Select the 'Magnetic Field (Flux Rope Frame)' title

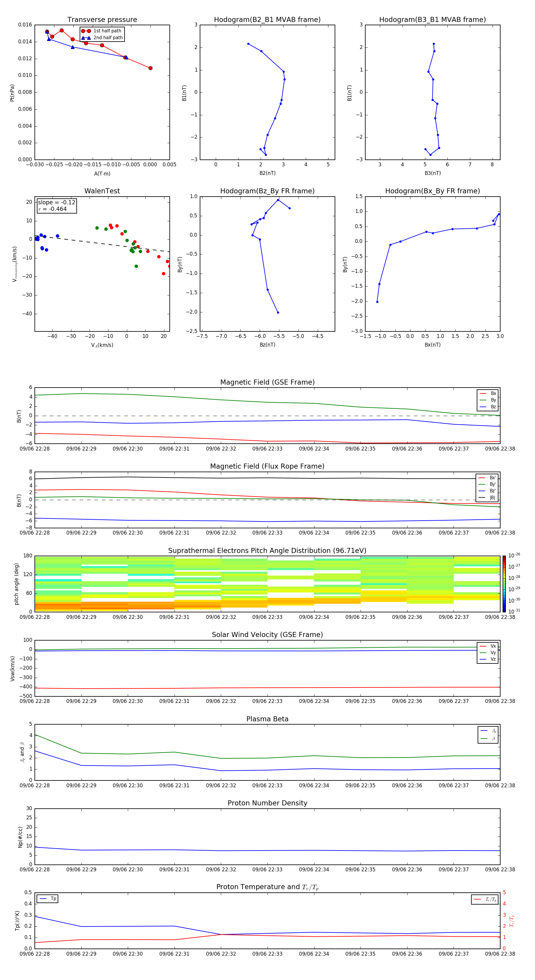click(x=267, y=466)
